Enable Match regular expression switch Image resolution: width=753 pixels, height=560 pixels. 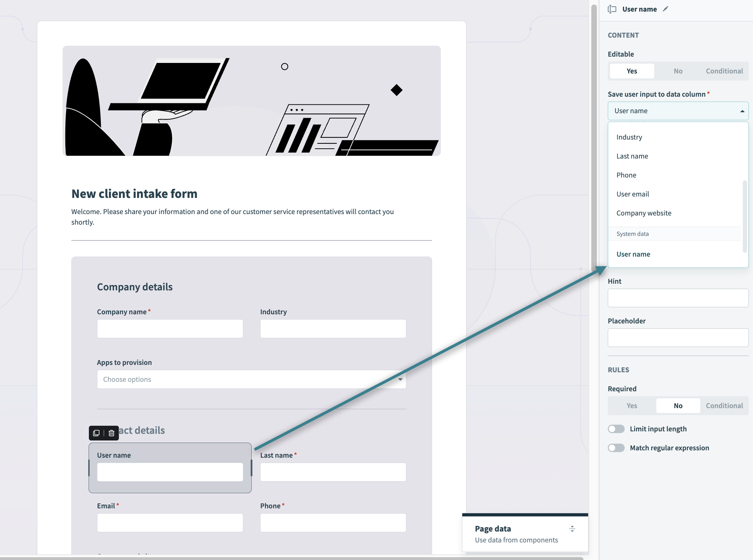616,448
